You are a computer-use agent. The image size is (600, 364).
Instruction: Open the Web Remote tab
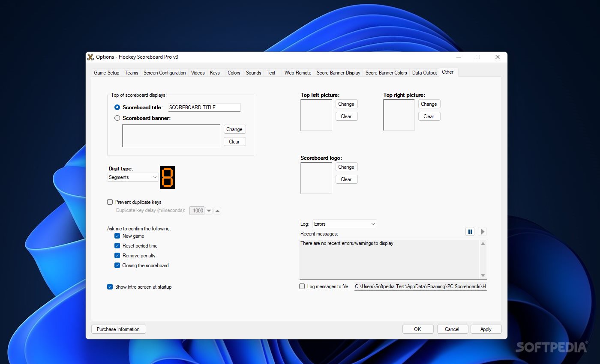[x=298, y=73]
